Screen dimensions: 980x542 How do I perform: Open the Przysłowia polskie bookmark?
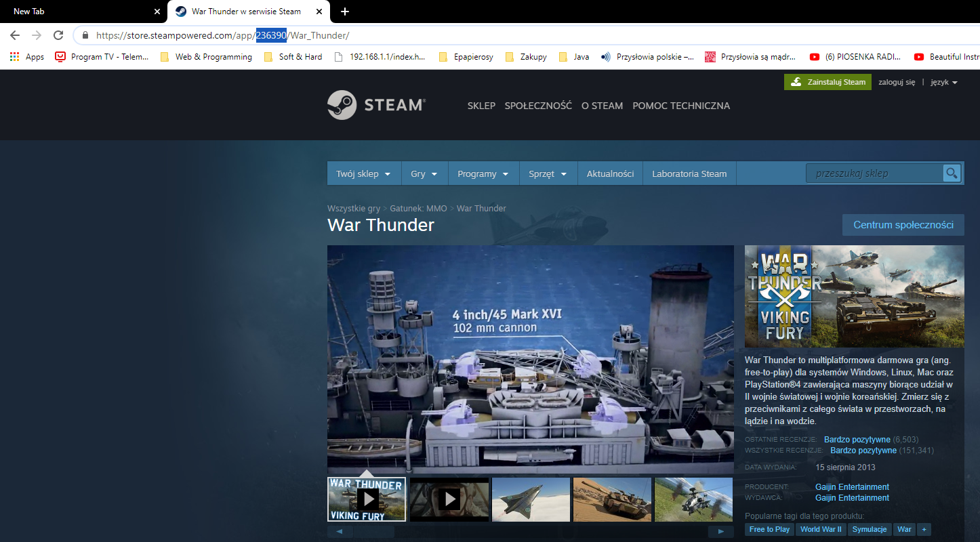[x=647, y=57]
